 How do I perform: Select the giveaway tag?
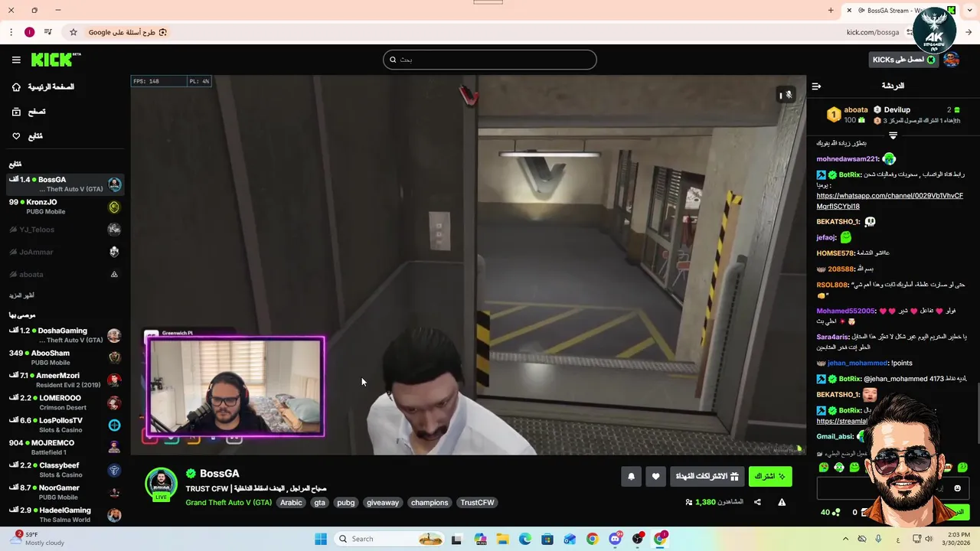[x=383, y=503]
